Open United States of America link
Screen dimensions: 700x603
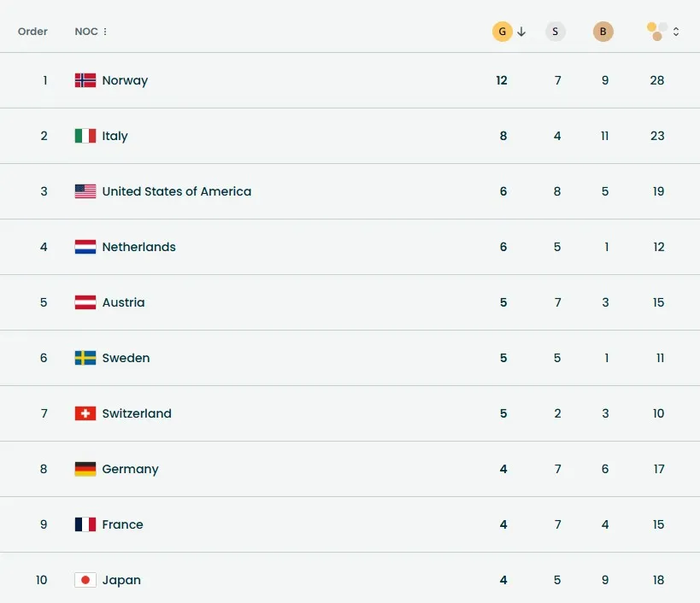[176, 191]
